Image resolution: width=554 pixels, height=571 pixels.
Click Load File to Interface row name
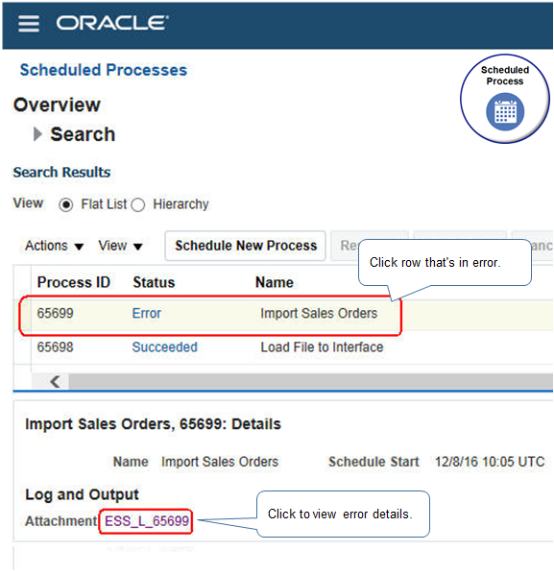pyautogui.click(x=322, y=347)
